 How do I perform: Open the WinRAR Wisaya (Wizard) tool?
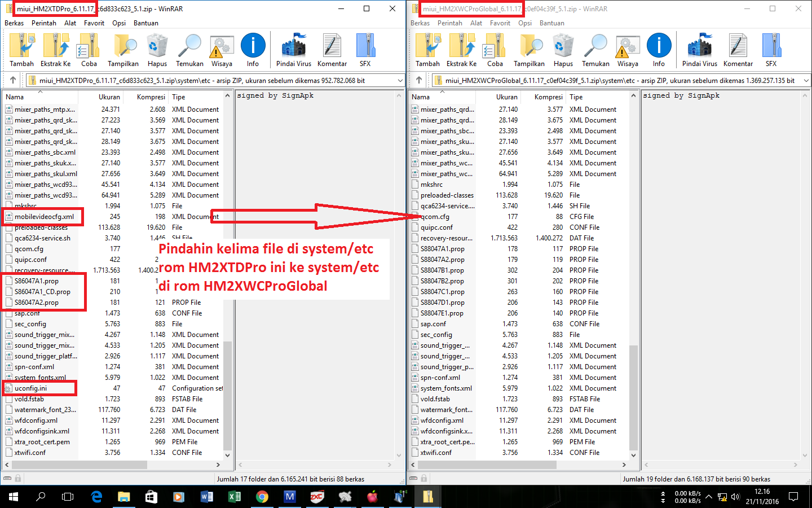pyautogui.click(x=221, y=49)
